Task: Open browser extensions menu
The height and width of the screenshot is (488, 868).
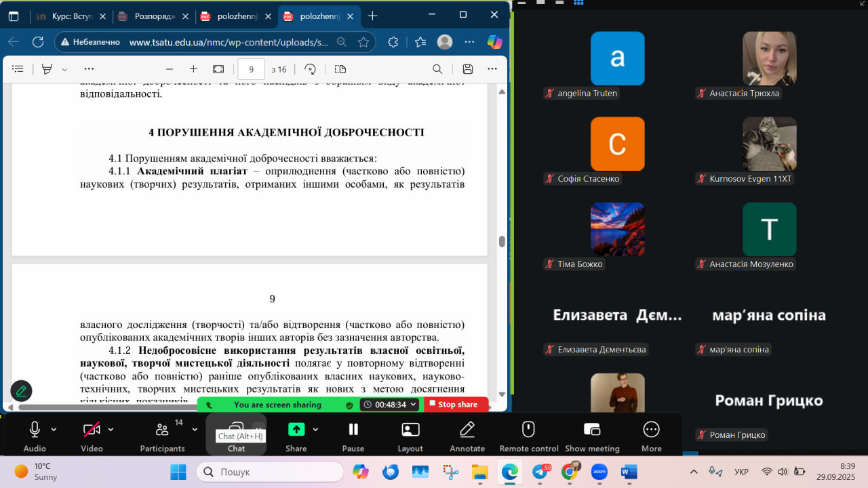Action: tap(393, 42)
